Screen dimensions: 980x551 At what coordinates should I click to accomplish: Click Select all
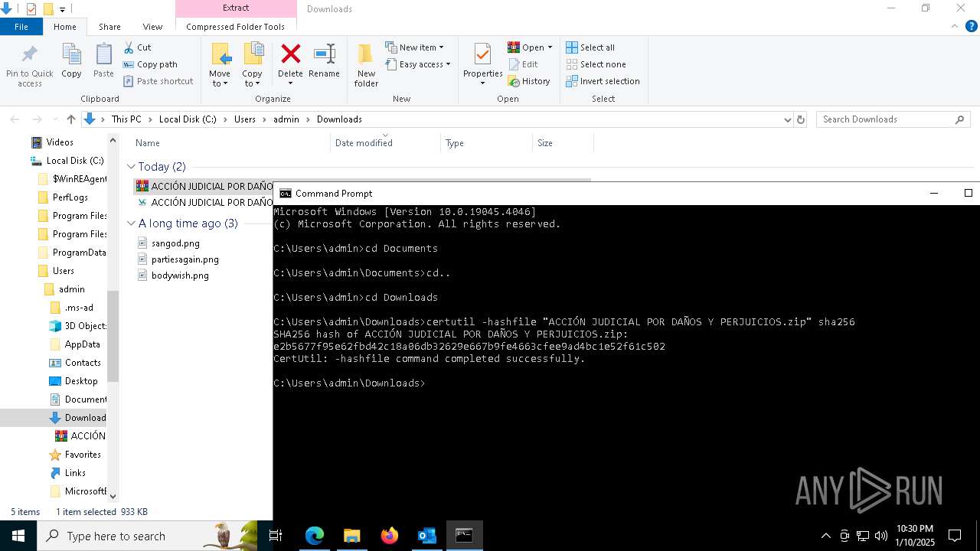pyautogui.click(x=590, y=47)
